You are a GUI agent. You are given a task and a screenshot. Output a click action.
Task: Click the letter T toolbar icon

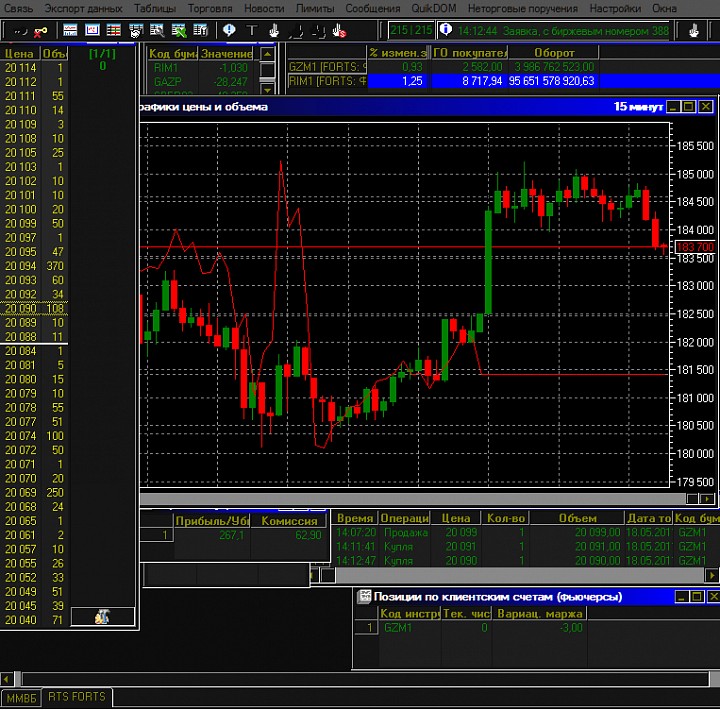pyautogui.click(x=251, y=30)
